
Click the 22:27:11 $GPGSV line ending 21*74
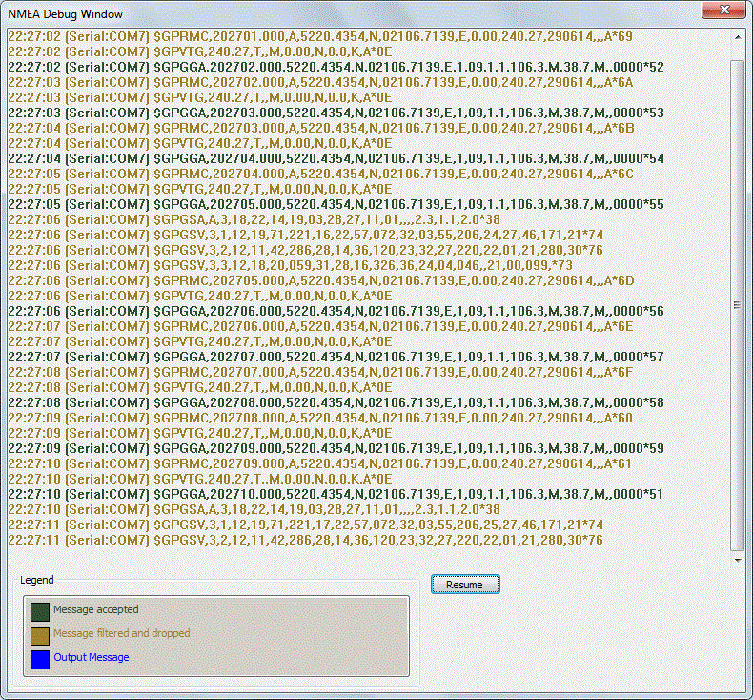tap(305, 525)
